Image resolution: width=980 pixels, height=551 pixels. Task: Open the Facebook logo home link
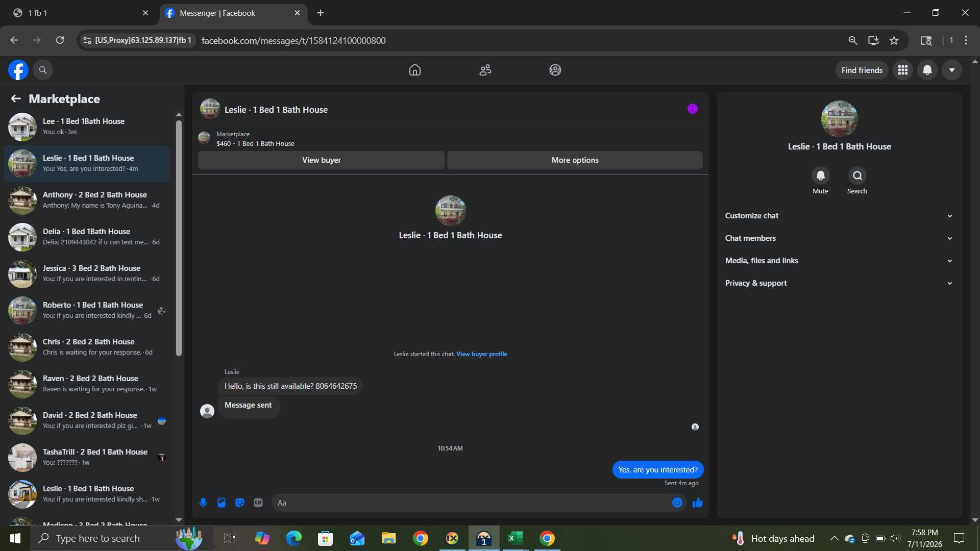pyautogui.click(x=18, y=70)
